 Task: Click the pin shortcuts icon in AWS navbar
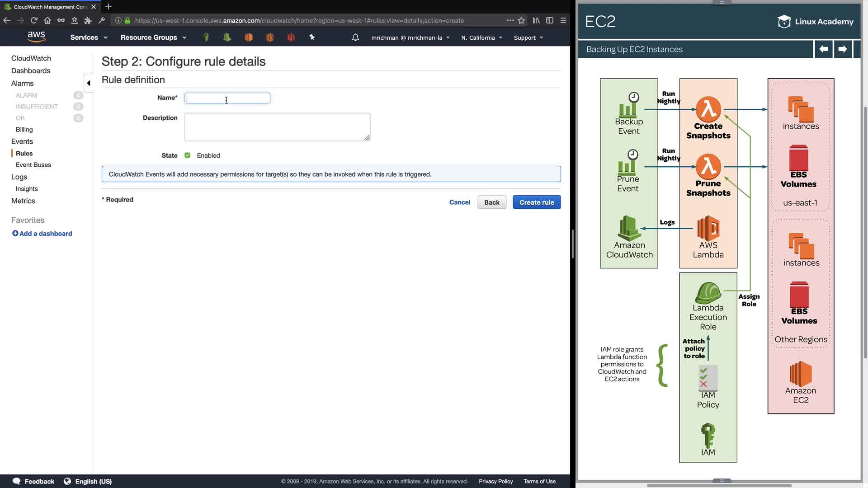tap(312, 37)
